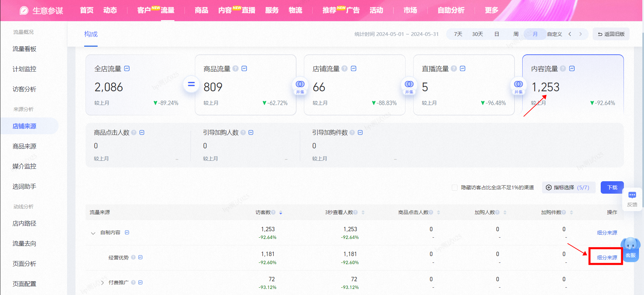Image resolution: width=644 pixels, height=295 pixels.
Task: Collapse the 自制内容 row
Action: [x=93, y=233]
